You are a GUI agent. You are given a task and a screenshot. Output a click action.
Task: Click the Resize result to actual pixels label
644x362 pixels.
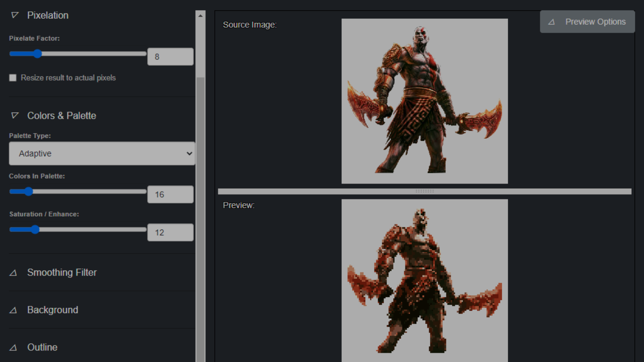pyautogui.click(x=68, y=78)
